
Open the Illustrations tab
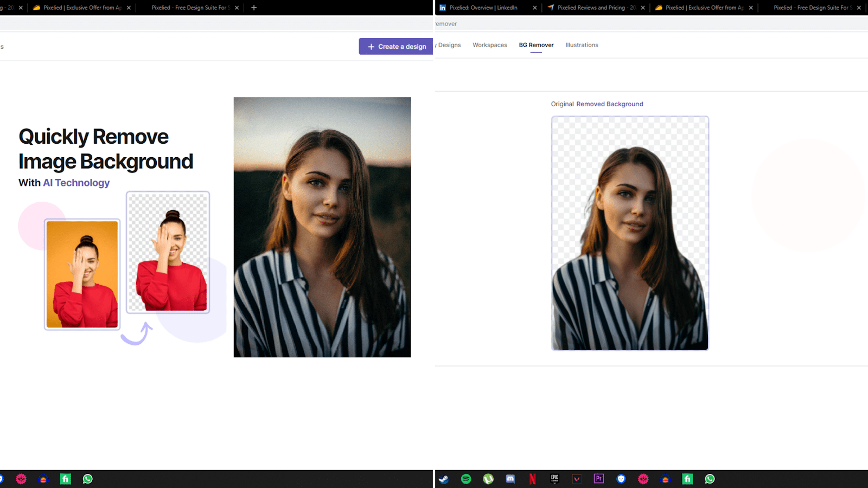pyautogui.click(x=582, y=45)
